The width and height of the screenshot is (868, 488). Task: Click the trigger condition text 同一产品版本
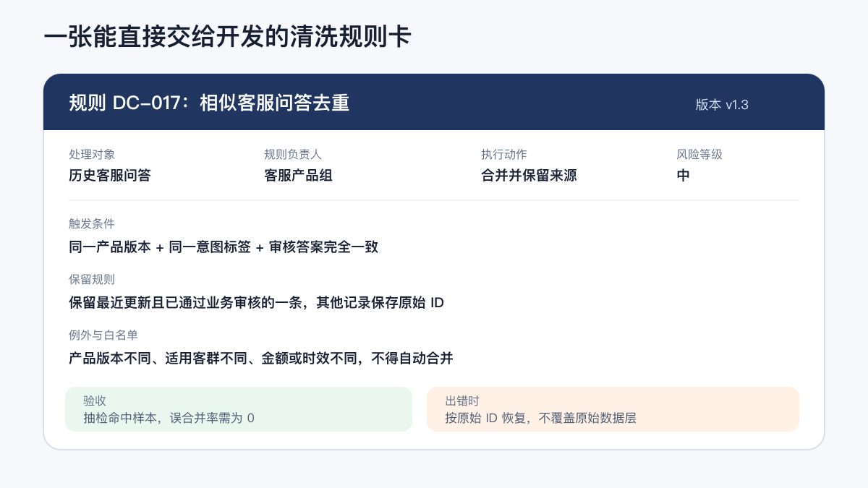pyautogui.click(x=110, y=247)
